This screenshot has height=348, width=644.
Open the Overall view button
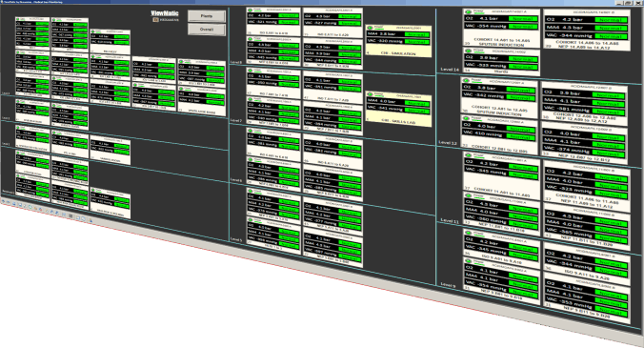point(207,30)
